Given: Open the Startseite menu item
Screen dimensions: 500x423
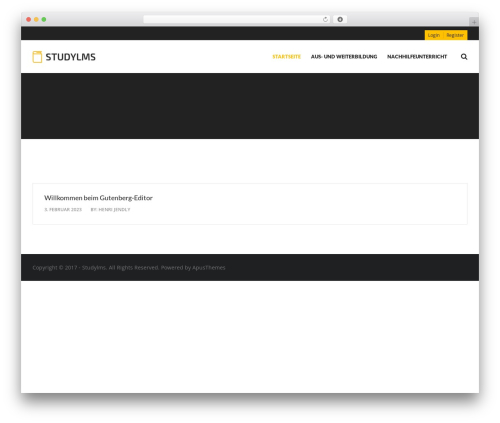Looking at the screenshot, I should coord(286,57).
